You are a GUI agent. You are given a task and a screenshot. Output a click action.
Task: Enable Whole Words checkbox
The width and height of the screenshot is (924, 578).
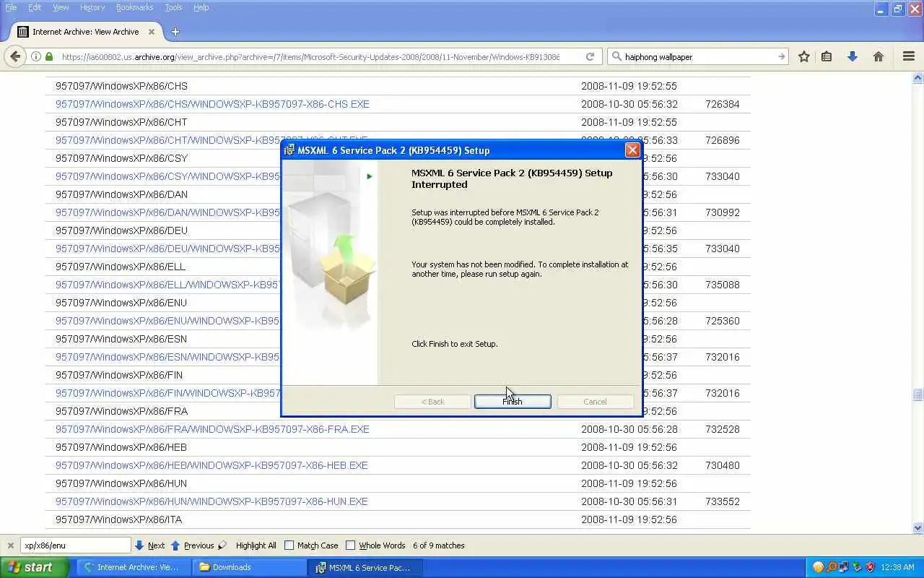[x=351, y=545]
